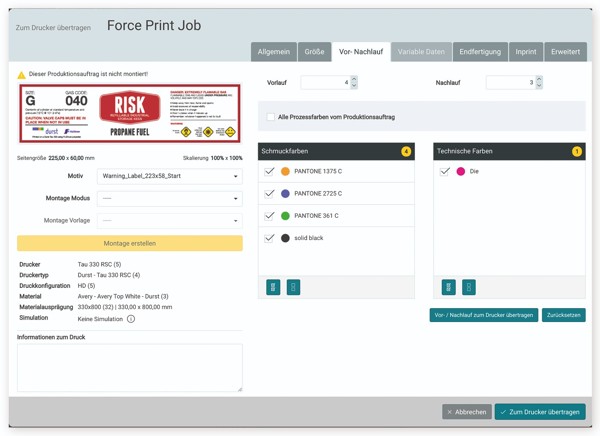This screenshot has height=436, width=600.
Task: Enable Alle Prozessfarben vom Produktionsauftrag checkbox
Action: (x=271, y=117)
